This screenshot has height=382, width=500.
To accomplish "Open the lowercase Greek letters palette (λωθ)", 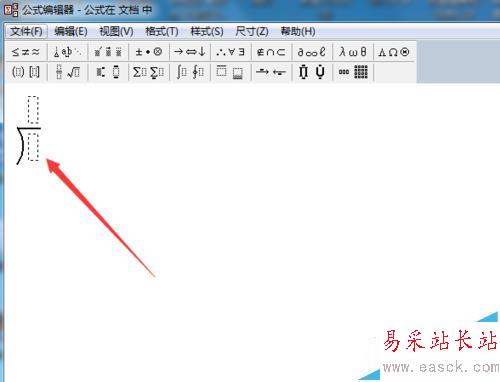I will point(353,52).
